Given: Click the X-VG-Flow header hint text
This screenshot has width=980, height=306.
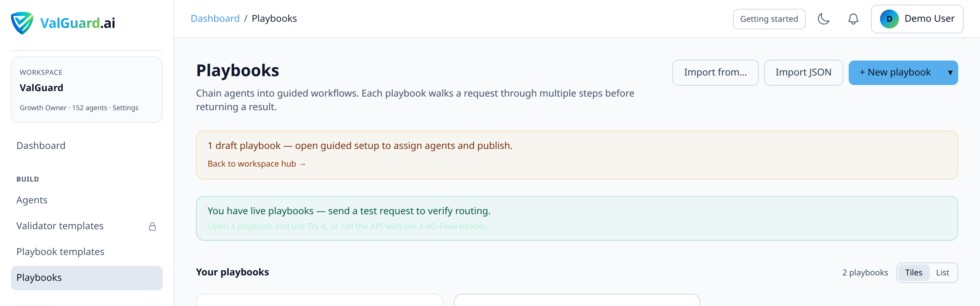Looking at the screenshot, I should coord(347,226).
